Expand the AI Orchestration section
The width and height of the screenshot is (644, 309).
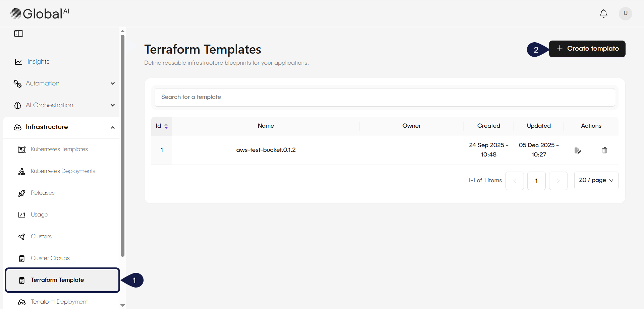pos(113,105)
